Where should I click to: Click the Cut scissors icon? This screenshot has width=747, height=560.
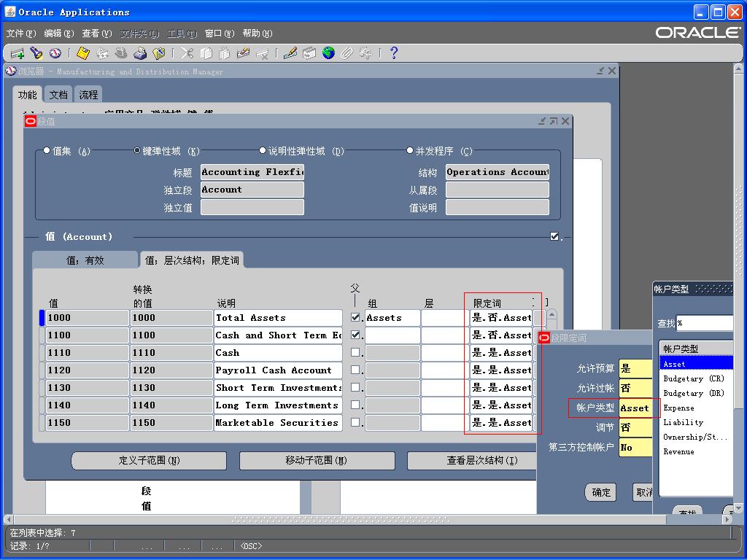(187, 53)
